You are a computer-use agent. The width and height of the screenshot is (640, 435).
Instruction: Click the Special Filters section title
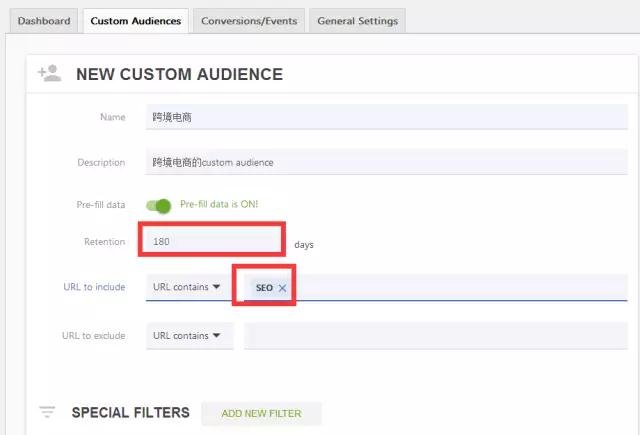click(130, 412)
